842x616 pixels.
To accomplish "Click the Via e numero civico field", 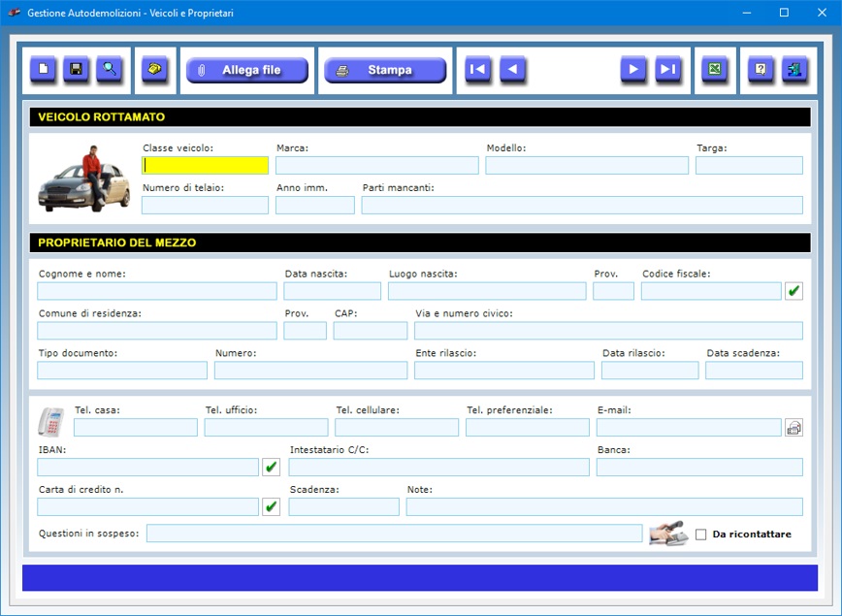I will coord(608,331).
